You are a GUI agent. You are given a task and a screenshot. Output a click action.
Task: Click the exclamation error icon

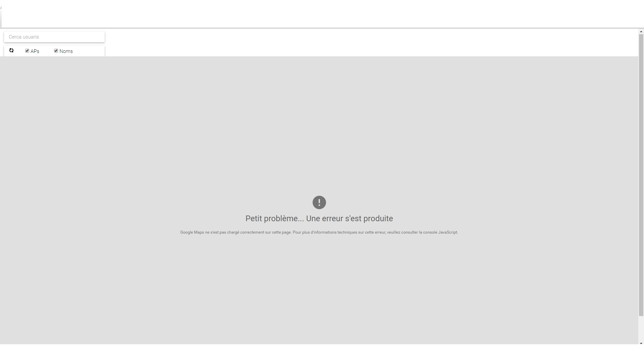[x=319, y=202]
